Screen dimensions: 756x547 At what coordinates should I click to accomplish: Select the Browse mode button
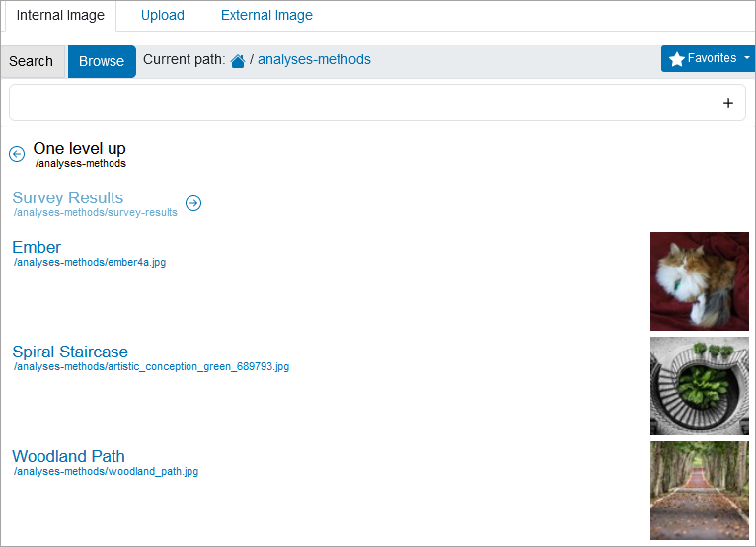pyautogui.click(x=102, y=62)
